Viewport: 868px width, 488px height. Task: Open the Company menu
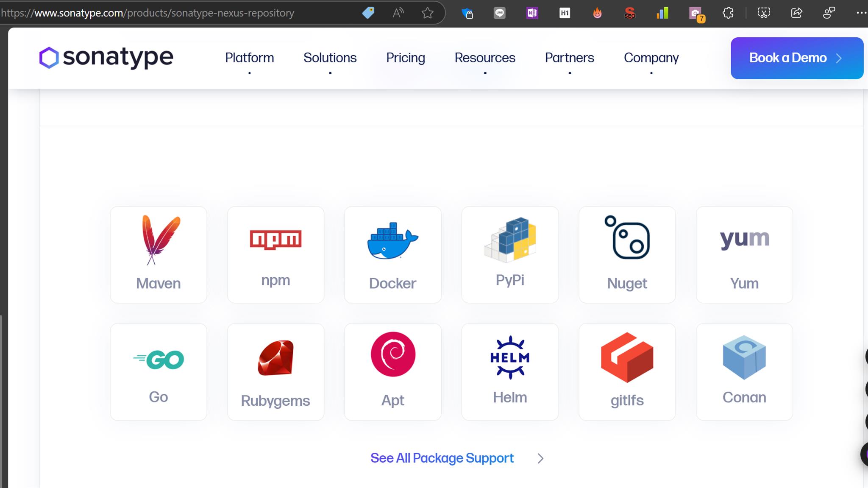point(651,58)
